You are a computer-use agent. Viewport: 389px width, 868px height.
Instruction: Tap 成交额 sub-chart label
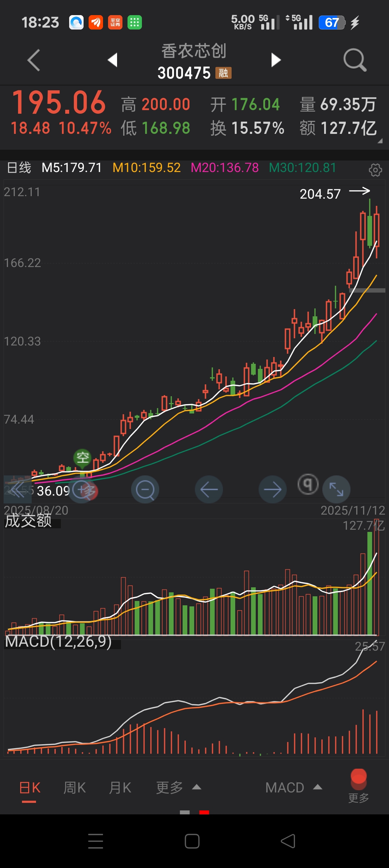[28, 520]
